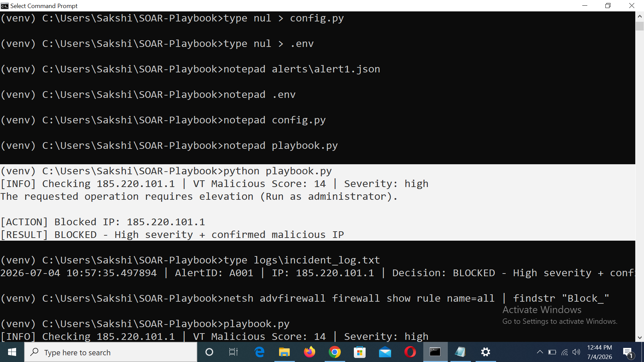Launch Google Chrome from taskbar

pos(335,352)
